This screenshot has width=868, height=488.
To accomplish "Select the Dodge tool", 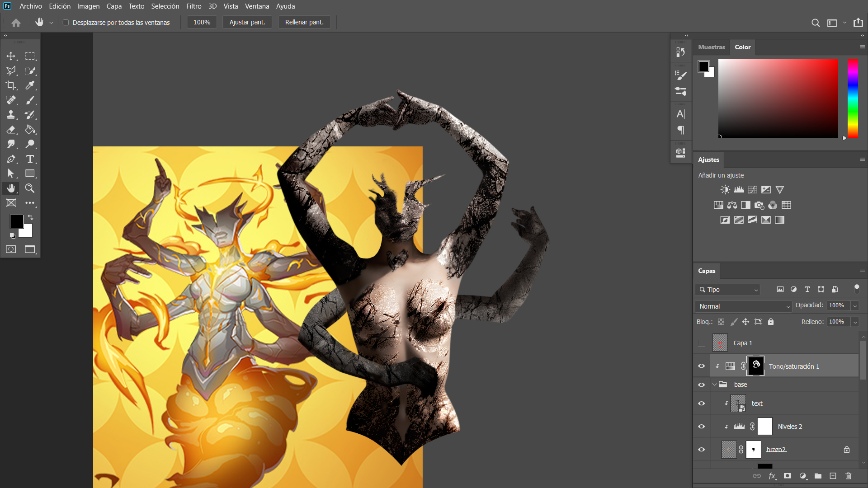I will coord(30,144).
